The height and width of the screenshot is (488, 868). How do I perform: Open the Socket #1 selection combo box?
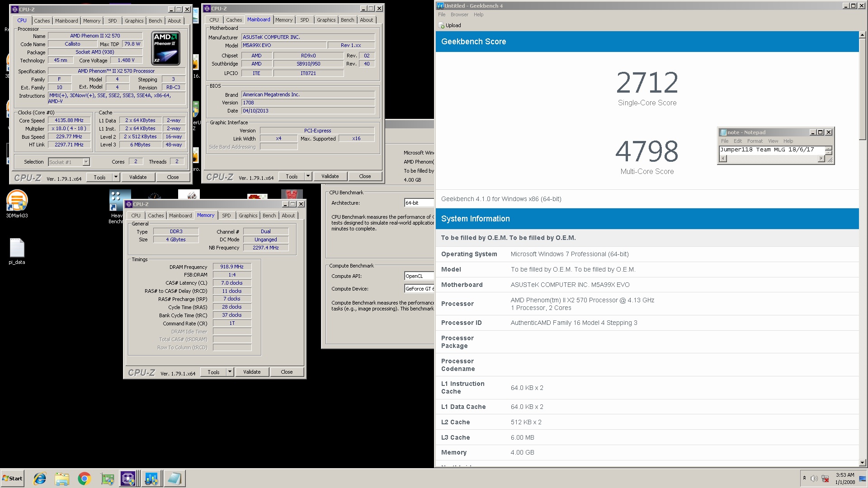(x=69, y=162)
